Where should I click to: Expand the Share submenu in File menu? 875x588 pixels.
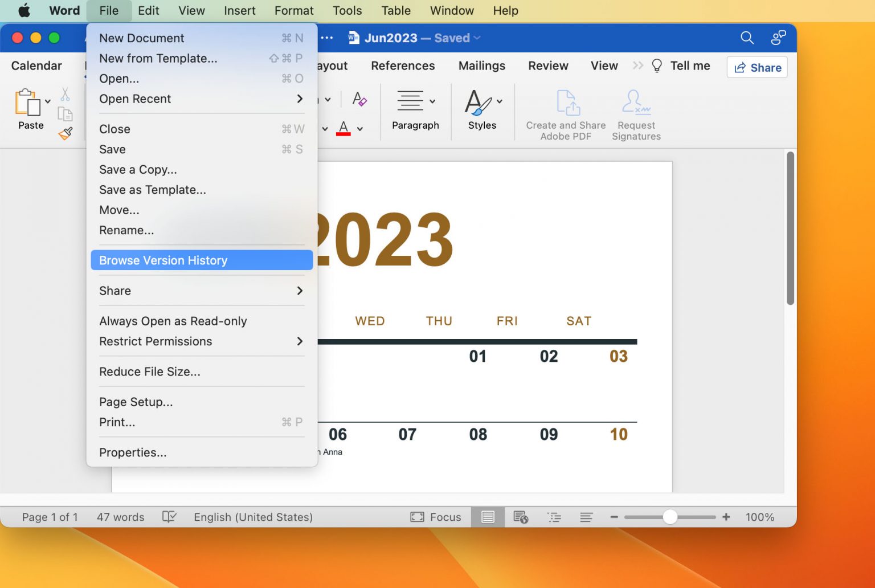point(199,291)
